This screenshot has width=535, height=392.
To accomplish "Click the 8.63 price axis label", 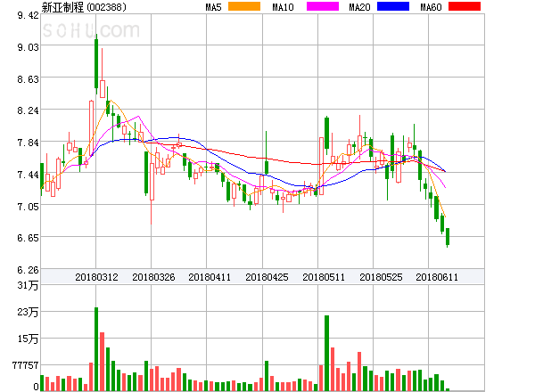I will tap(28, 79).
